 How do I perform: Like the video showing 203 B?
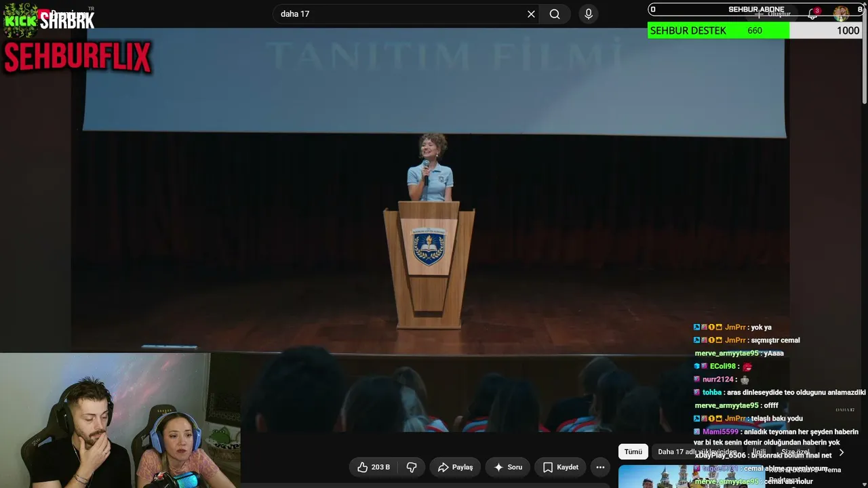(374, 467)
